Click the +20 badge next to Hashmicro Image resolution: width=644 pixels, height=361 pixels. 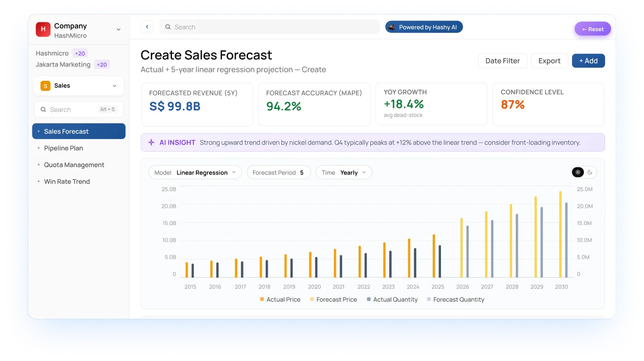pyautogui.click(x=80, y=53)
